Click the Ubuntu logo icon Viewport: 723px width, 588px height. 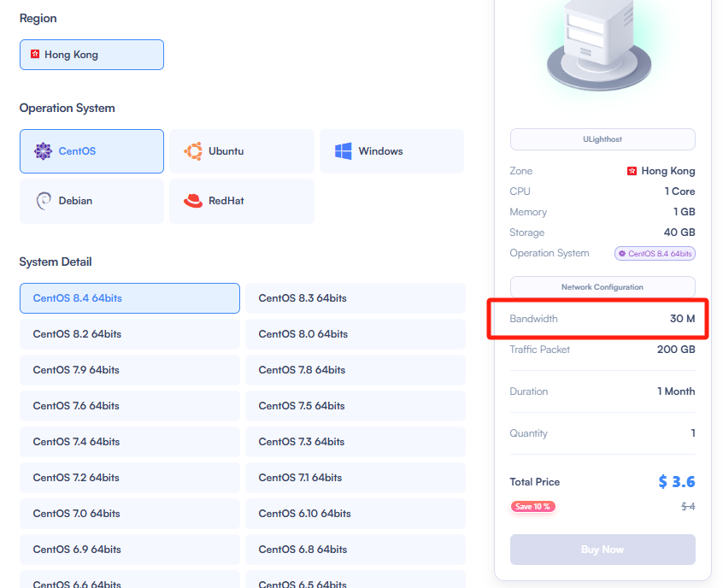pos(193,151)
